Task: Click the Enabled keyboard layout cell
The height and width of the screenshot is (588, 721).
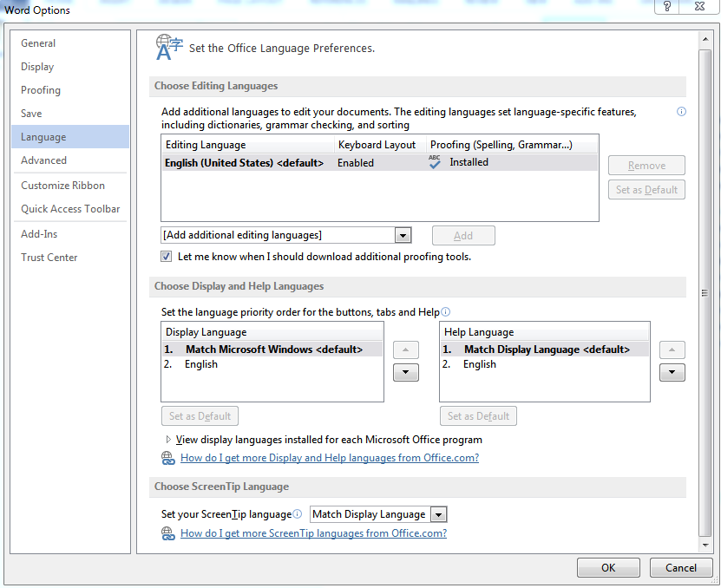Action: [x=356, y=163]
